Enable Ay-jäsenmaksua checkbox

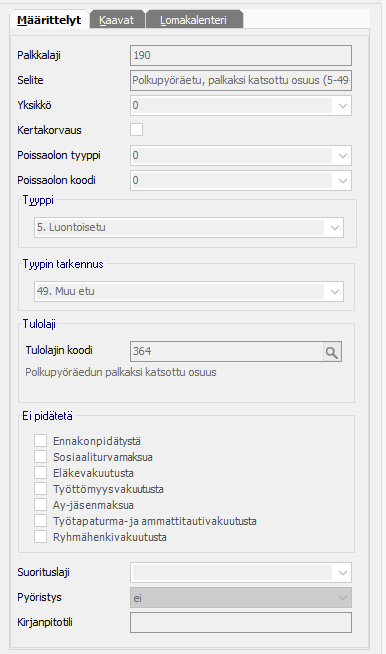click(x=40, y=505)
